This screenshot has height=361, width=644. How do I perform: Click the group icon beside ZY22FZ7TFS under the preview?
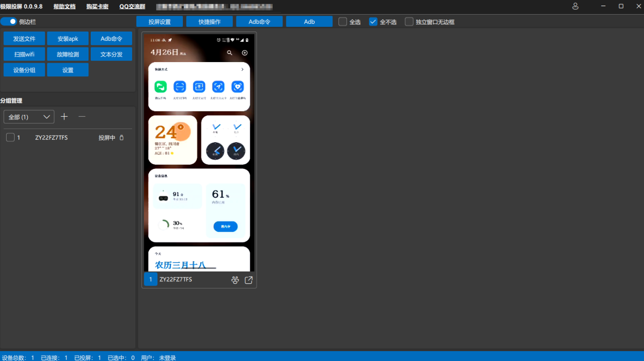(235, 280)
